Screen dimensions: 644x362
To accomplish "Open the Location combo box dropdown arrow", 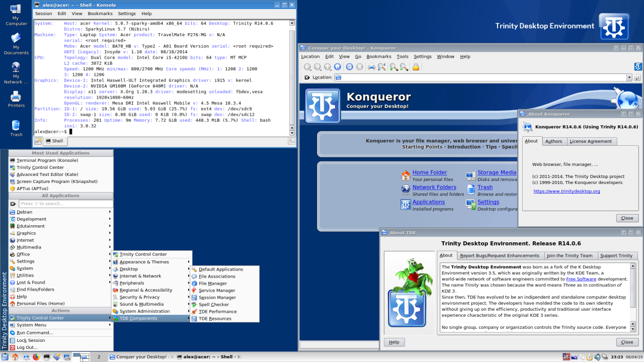I will (x=629, y=77).
